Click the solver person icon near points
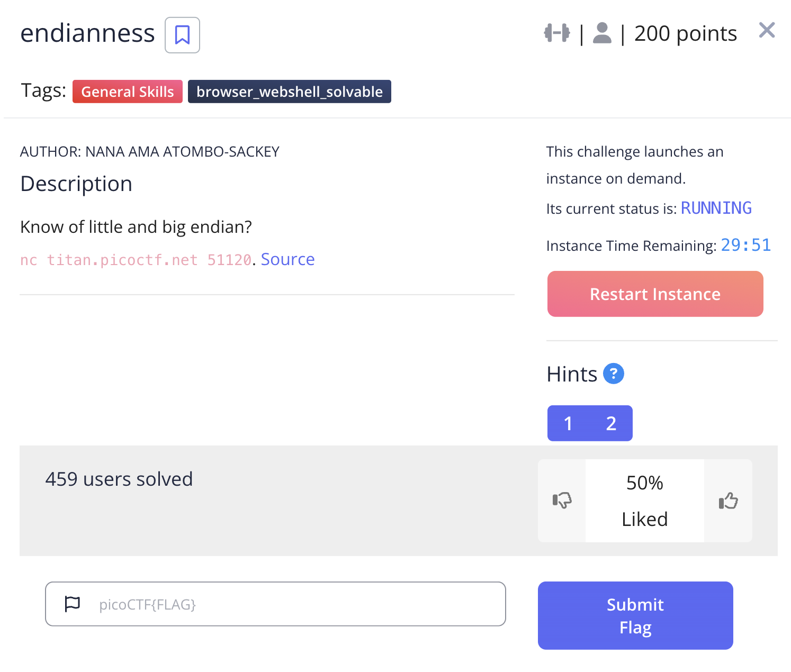Image resolution: width=791 pixels, height=672 pixels. click(601, 33)
